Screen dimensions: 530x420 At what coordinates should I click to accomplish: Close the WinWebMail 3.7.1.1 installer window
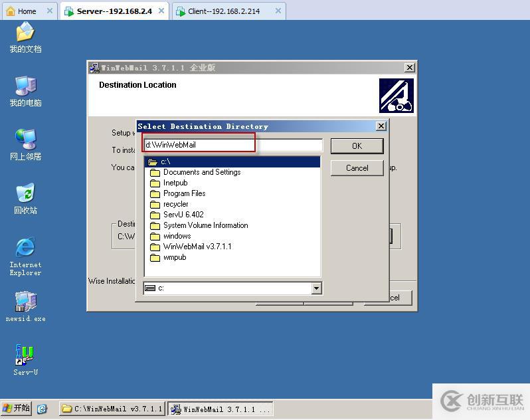coord(409,68)
